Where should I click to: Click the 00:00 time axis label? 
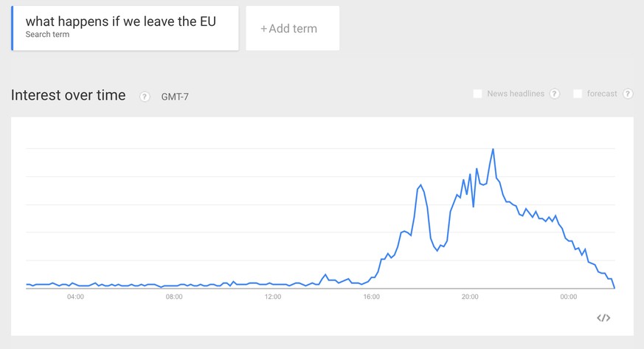pyautogui.click(x=568, y=297)
